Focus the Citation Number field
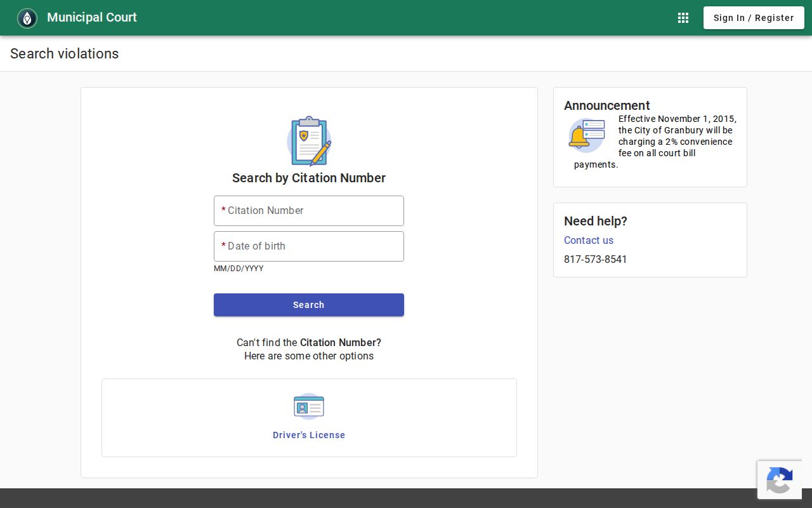Image resolution: width=812 pixels, height=508 pixels. click(x=309, y=211)
